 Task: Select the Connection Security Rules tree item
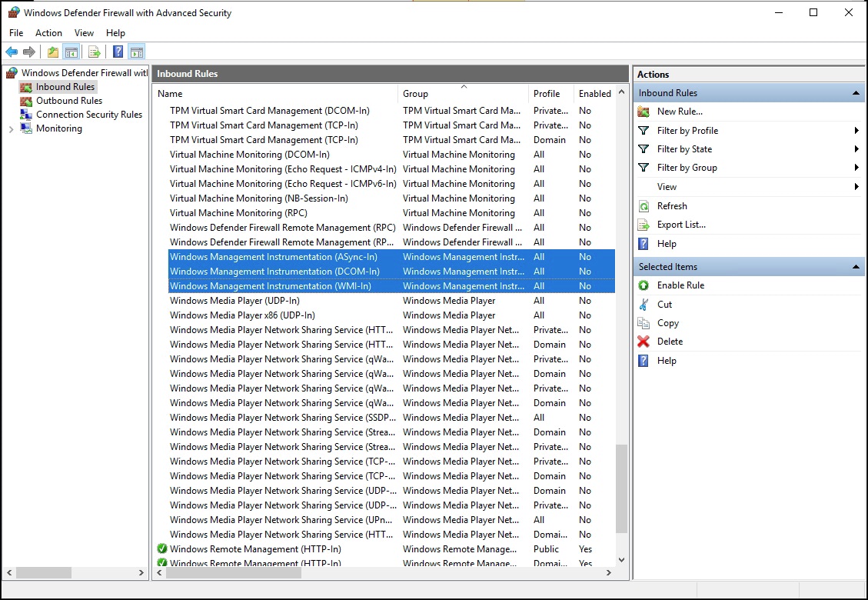coord(89,115)
